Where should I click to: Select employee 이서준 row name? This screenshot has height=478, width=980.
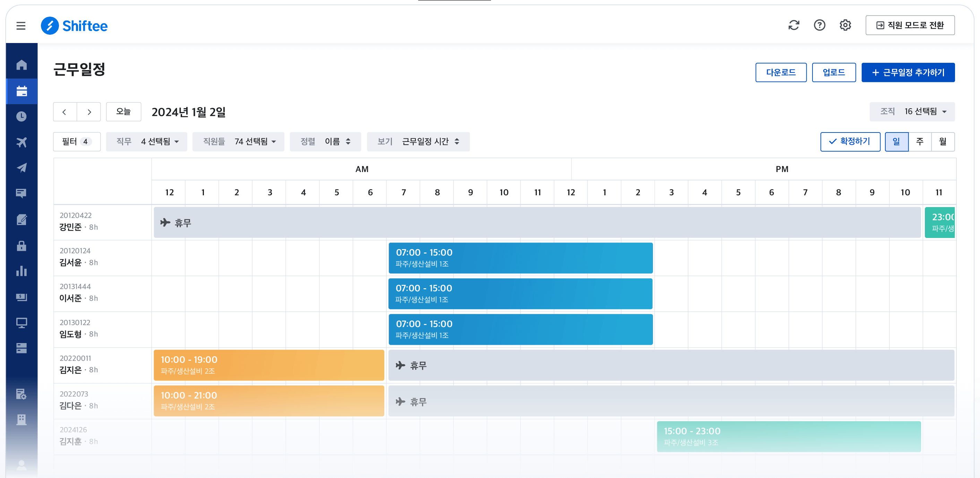point(70,298)
